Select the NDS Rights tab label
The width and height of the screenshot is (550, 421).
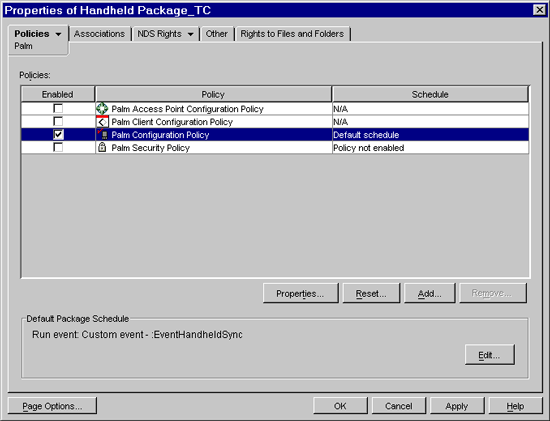[x=160, y=34]
